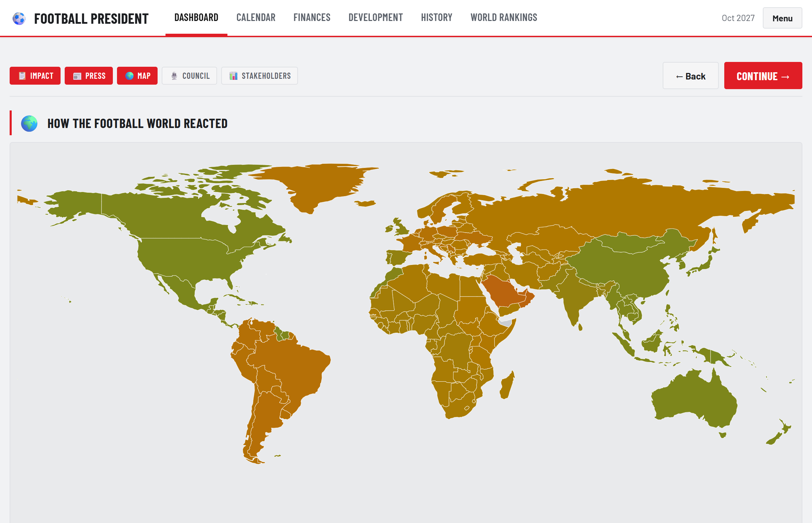
Task: Show the Impact report section
Action: [35, 76]
